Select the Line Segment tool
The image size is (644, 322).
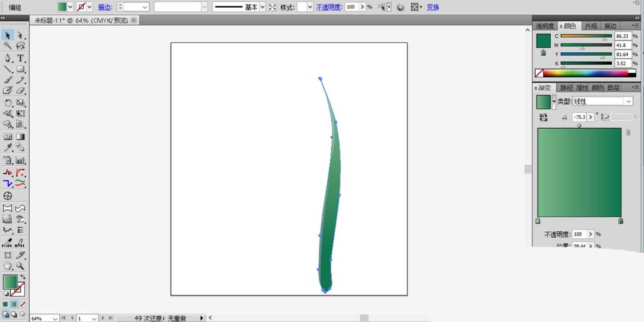(x=8, y=69)
